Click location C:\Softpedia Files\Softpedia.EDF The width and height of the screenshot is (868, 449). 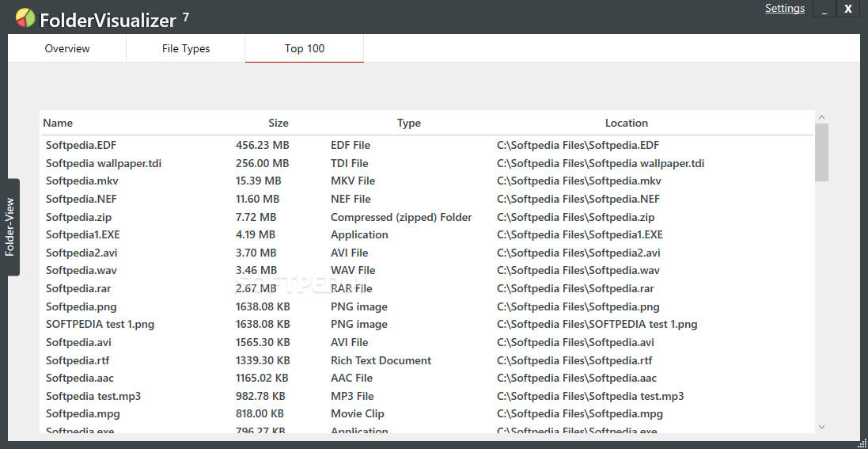[578, 145]
